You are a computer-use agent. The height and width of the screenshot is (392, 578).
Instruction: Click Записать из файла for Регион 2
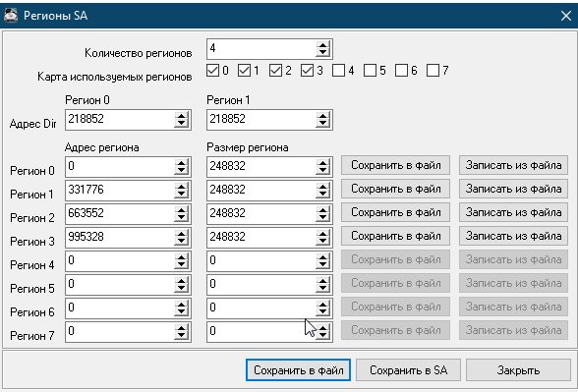pyautogui.click(x=513, y=212)
